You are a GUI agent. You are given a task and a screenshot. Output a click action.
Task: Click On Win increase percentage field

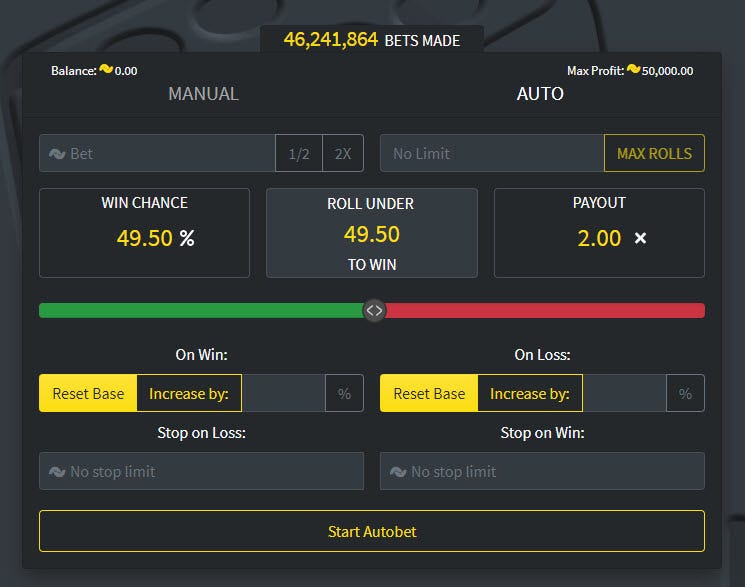tap(284, 393)
